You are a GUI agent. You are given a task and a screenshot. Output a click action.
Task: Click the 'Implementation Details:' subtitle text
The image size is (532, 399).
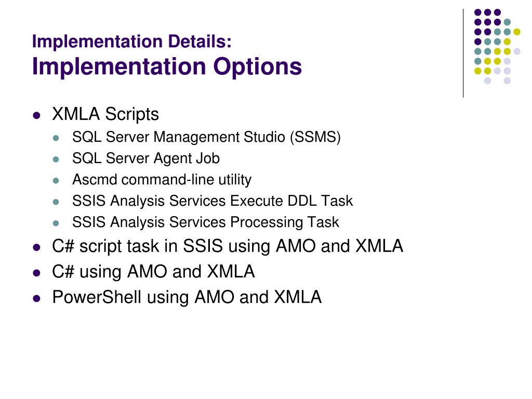[131, 42]
